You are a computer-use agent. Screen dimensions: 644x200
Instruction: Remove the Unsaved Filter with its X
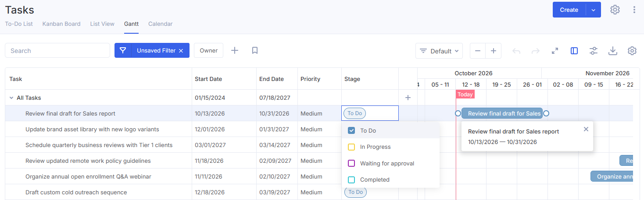pyautogui.click(x=181, y=51)
